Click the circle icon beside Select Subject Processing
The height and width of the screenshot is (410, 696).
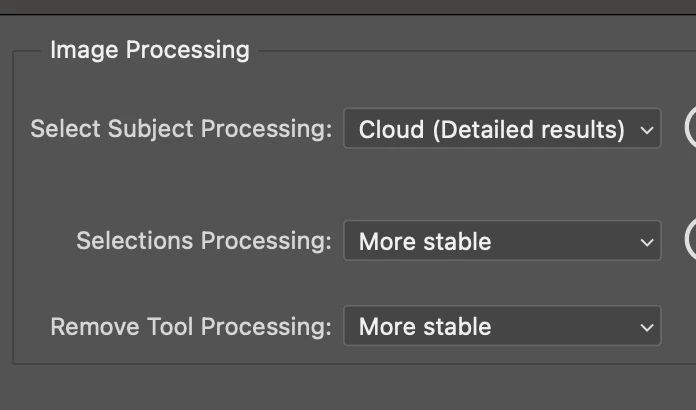[x=690, y=128]
